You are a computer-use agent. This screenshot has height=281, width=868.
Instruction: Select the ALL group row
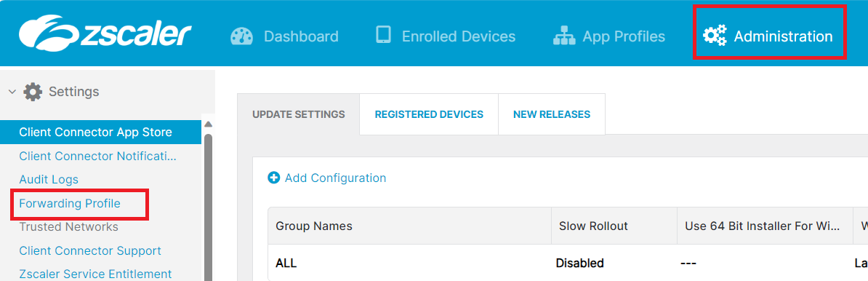pyautogui.click(x=568, y=263)
